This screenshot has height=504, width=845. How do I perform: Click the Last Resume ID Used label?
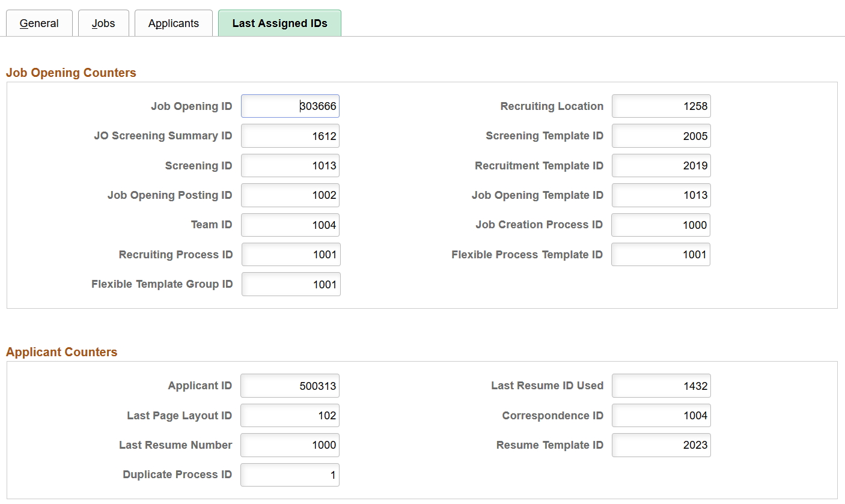[x=547, y=386]
